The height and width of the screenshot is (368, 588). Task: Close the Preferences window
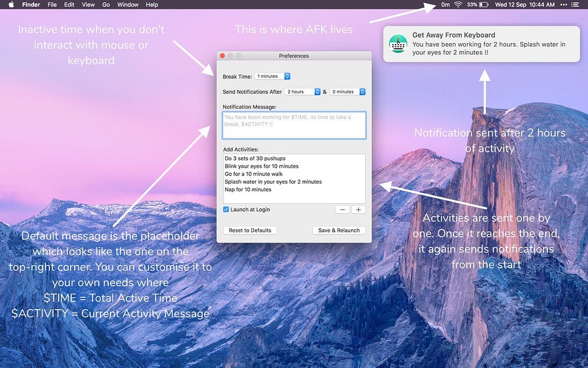222,55
